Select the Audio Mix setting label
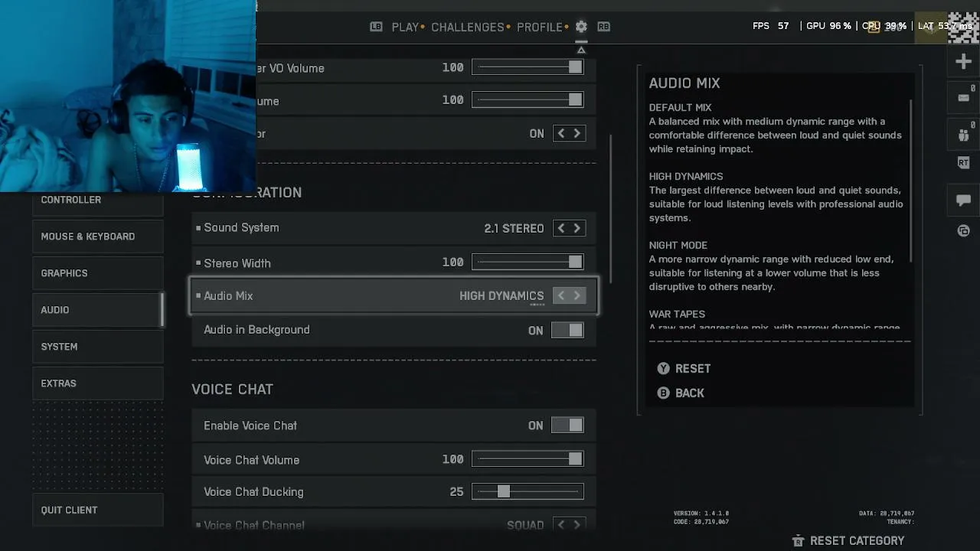Image resolution: width=980 pixels, height=551 pixels. [x=228, y=296]
